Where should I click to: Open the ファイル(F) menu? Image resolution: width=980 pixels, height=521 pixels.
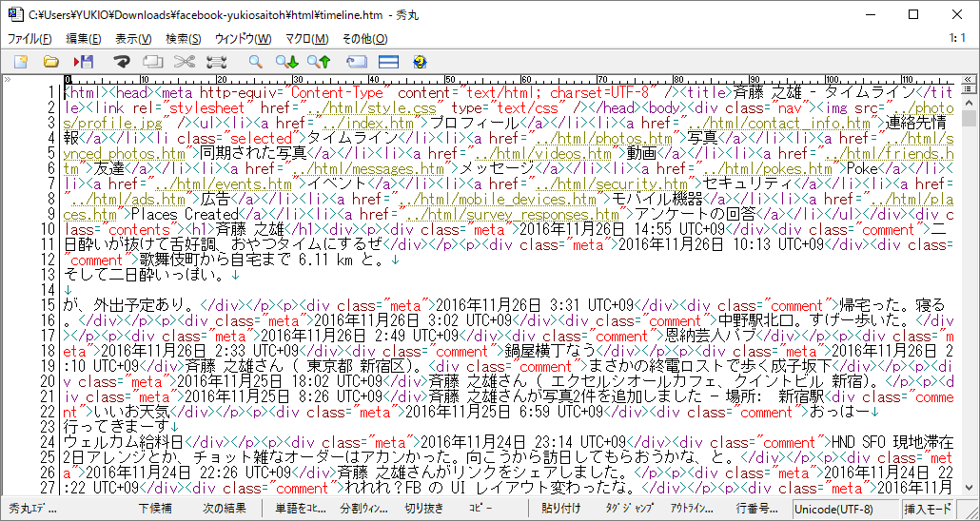point(29,39)
